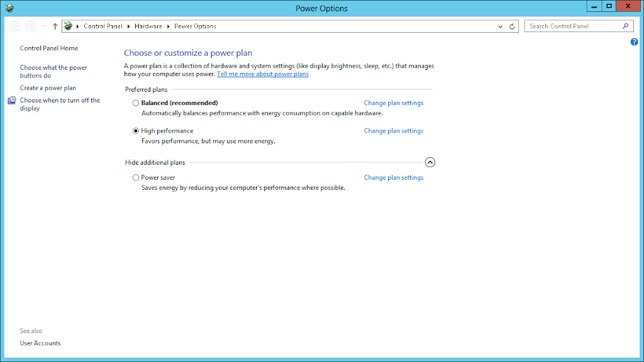The height and width of the screenshot is (362, 644).
Task: Open Choose what the power buttons do
Action: tap(53, 72)
